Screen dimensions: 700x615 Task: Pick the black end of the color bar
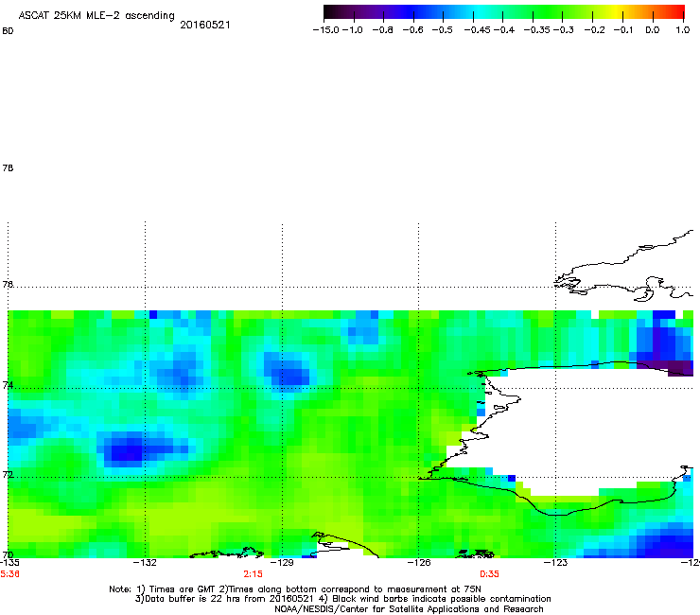[x=329, y=12]
